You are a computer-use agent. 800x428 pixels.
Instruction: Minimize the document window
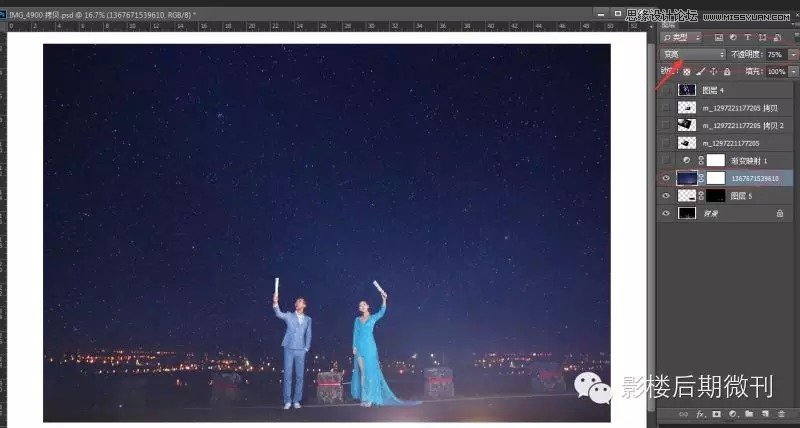(602, 14)
